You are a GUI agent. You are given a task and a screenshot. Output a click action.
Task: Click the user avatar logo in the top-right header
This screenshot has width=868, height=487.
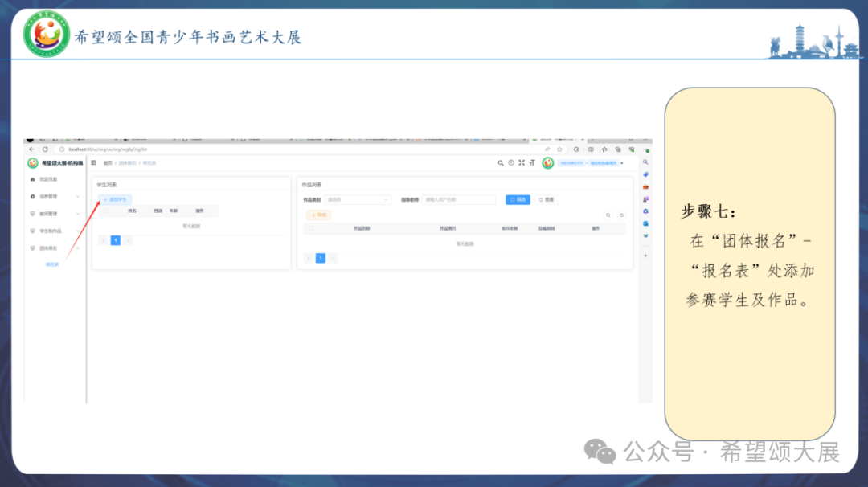547,162
